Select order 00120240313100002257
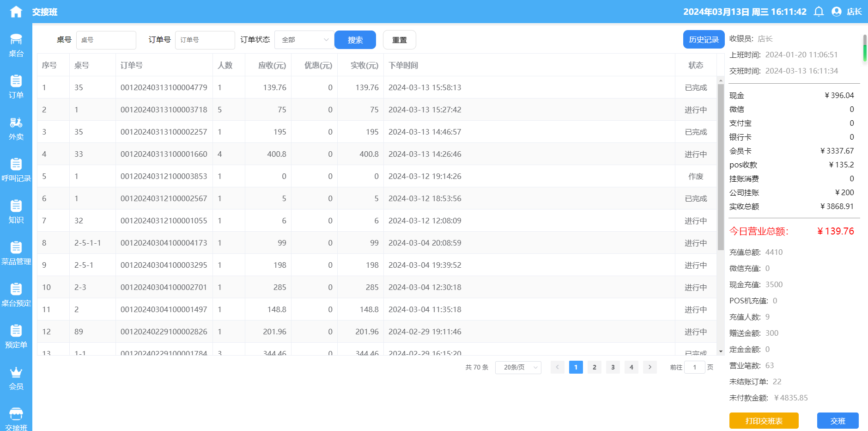The height and width of the screenshot is (431, 868). pyautogui.click(x=164, y=132)
